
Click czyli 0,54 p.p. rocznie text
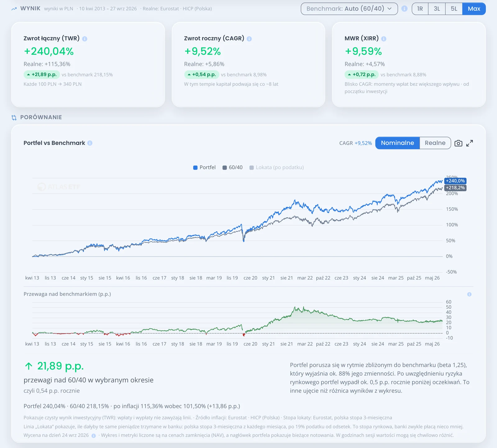[x=52, y=391]
